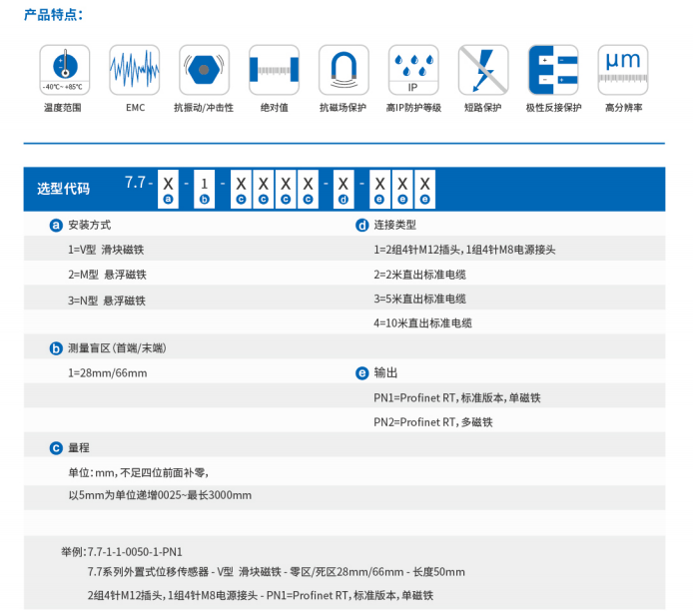The height and width of the screenshot is (616, 693).
Task: Select the reverse polarity protection icon
Action: [553, 69]
